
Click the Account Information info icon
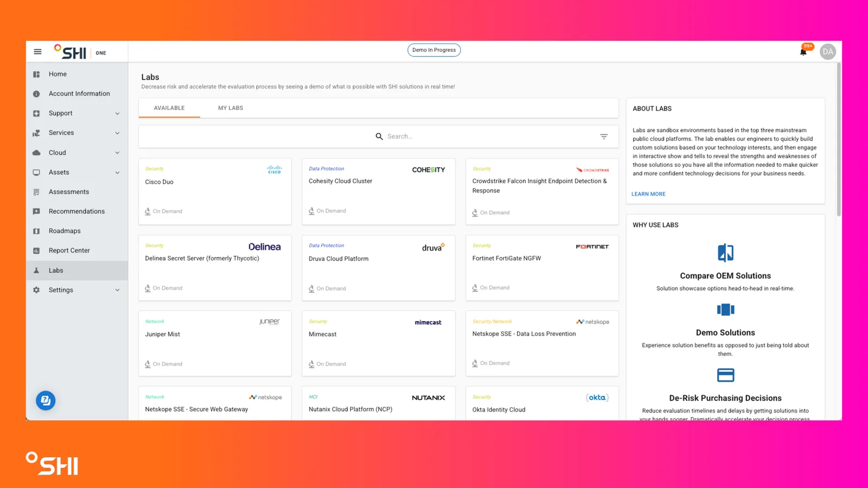tap(36, 94)
